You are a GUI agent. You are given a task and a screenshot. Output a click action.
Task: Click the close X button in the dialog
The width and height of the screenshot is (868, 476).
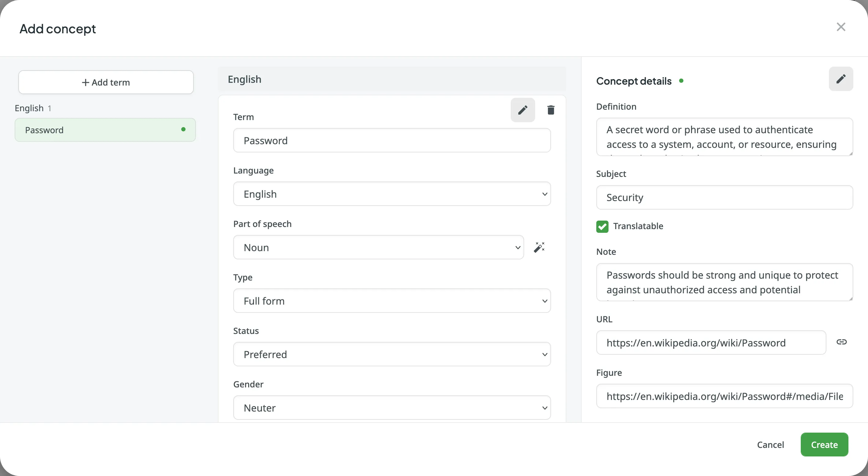tap(841, 26)
